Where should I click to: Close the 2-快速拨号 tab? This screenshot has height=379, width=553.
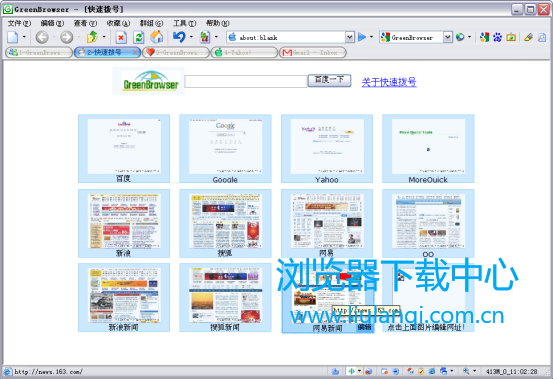click(134, 53)
